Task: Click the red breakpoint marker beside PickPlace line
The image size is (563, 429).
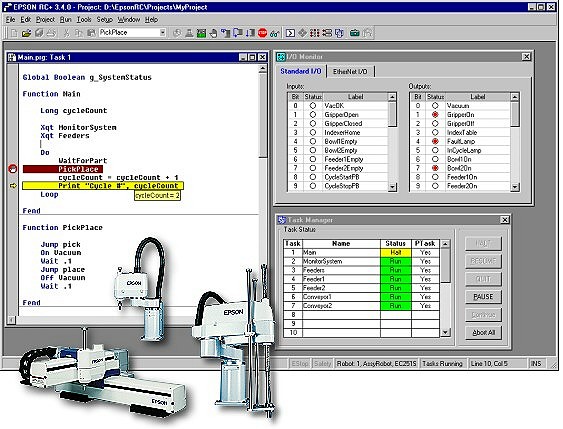Action: (13, 169)
